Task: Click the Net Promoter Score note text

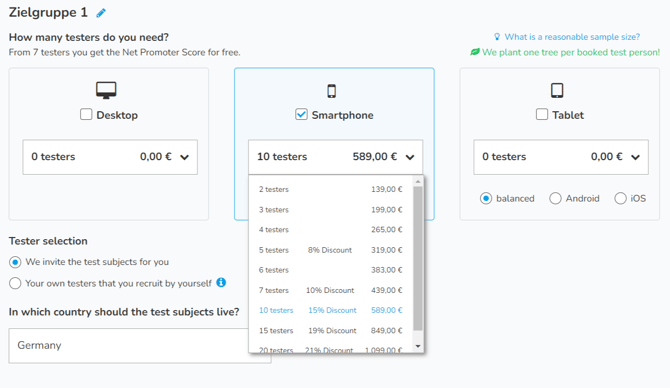Action: [124, 52]
